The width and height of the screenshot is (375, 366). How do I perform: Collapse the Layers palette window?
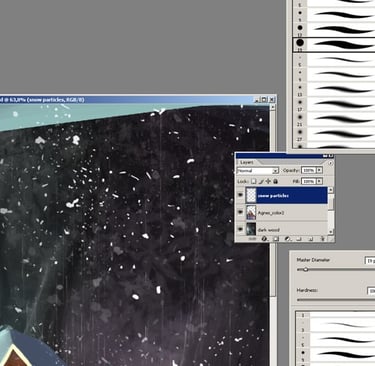[325, 156]
